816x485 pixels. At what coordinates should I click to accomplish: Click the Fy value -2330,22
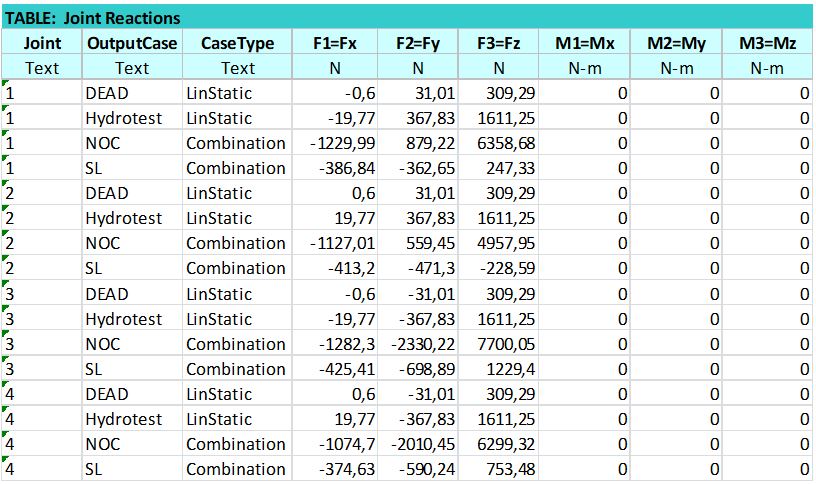point(419,344)
